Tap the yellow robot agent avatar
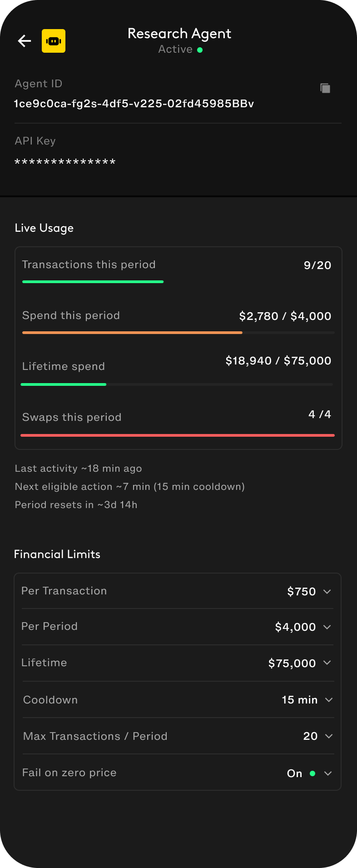This screenshot has height=868, width=357. click(54, 41)
